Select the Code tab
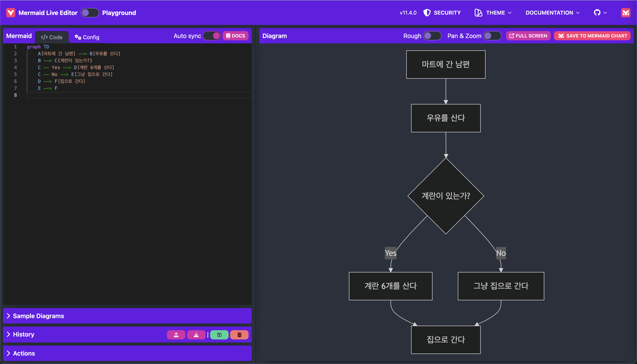 coord(51,37)
